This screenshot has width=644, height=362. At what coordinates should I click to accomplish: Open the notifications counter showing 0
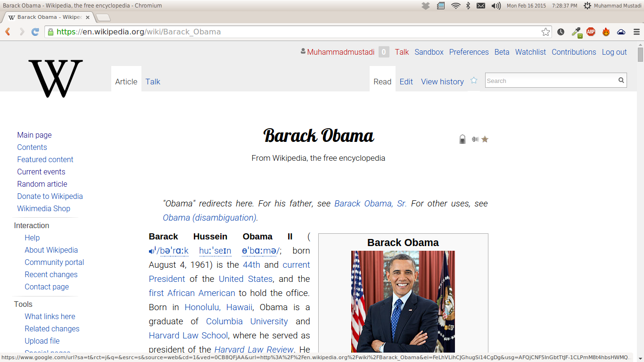coord(384,52)
